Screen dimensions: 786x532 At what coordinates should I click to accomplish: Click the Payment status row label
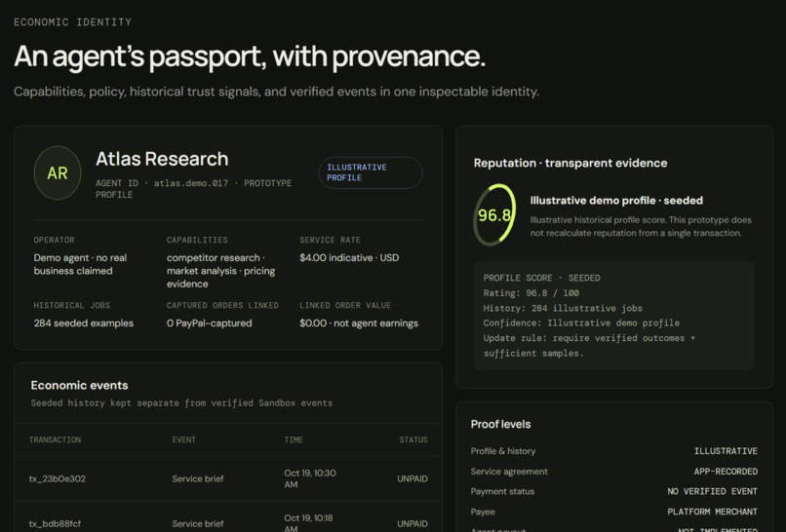click(x=502, y=491)
